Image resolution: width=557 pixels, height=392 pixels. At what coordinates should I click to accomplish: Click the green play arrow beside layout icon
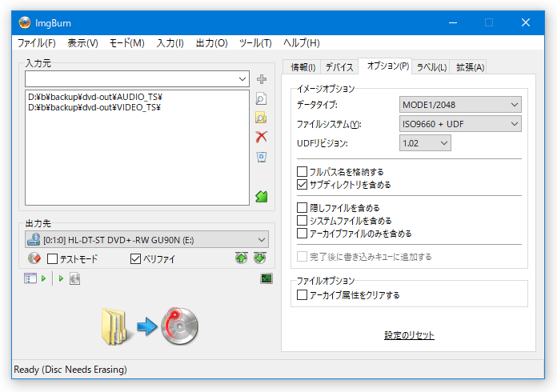43,278
